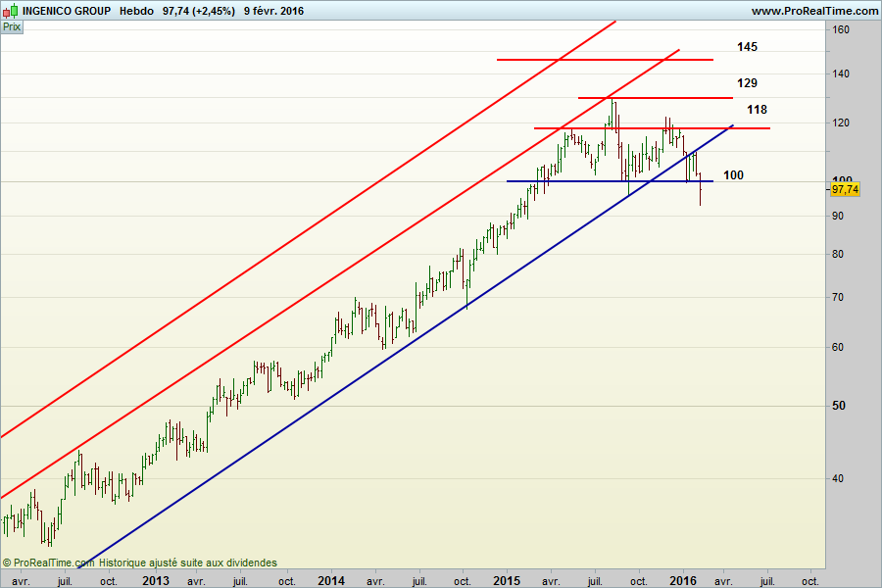Click the 97,74 (+2,45%) quote in header
The width and height of the screenshot is (882, 588).
tap(198, 11)
